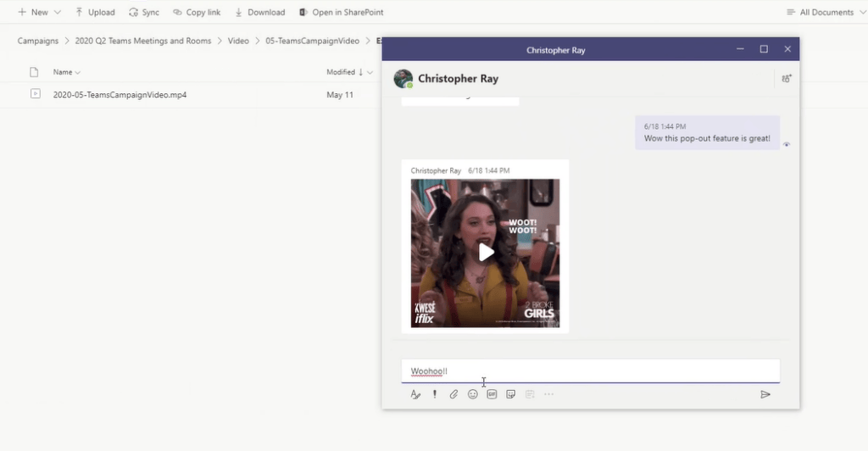The image size is (868, 451).
Task: Open the emoji picker
Action: click(473, 394)
